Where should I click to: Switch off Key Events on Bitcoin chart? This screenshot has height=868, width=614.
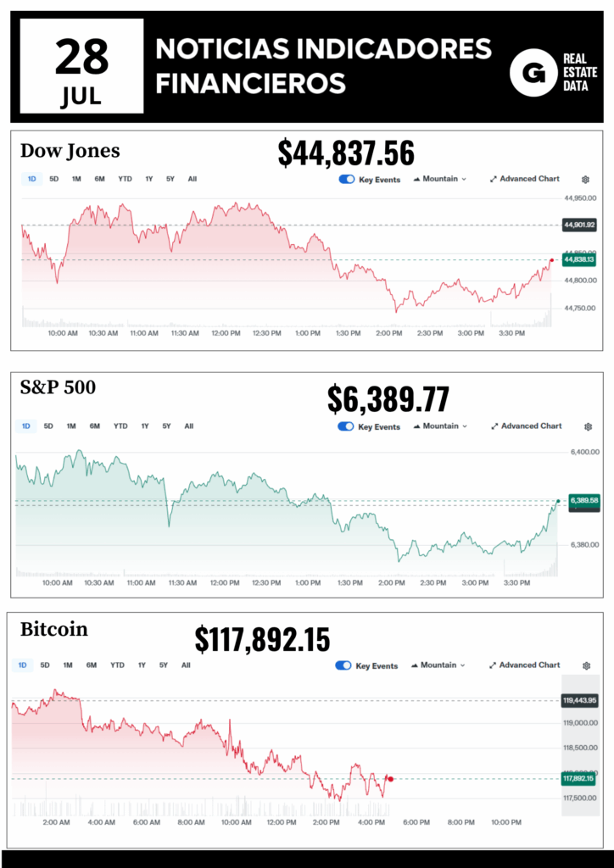point(344,665)
